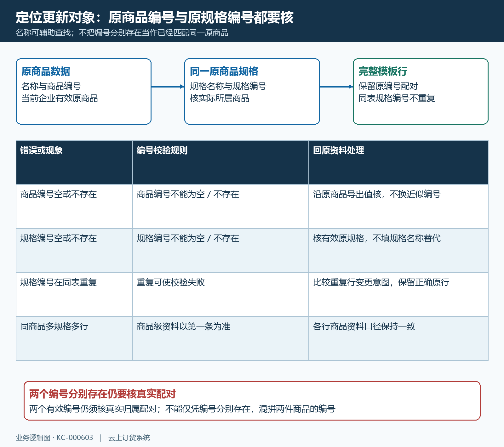
Task: Select the cell 规格编号不能为空 / 不存在
Action: [220, 250]
